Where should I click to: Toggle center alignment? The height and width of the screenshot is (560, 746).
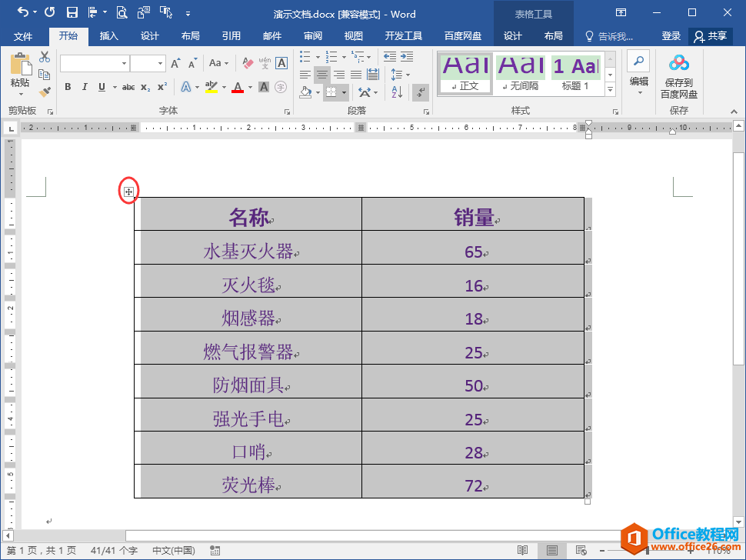point(322,75)
